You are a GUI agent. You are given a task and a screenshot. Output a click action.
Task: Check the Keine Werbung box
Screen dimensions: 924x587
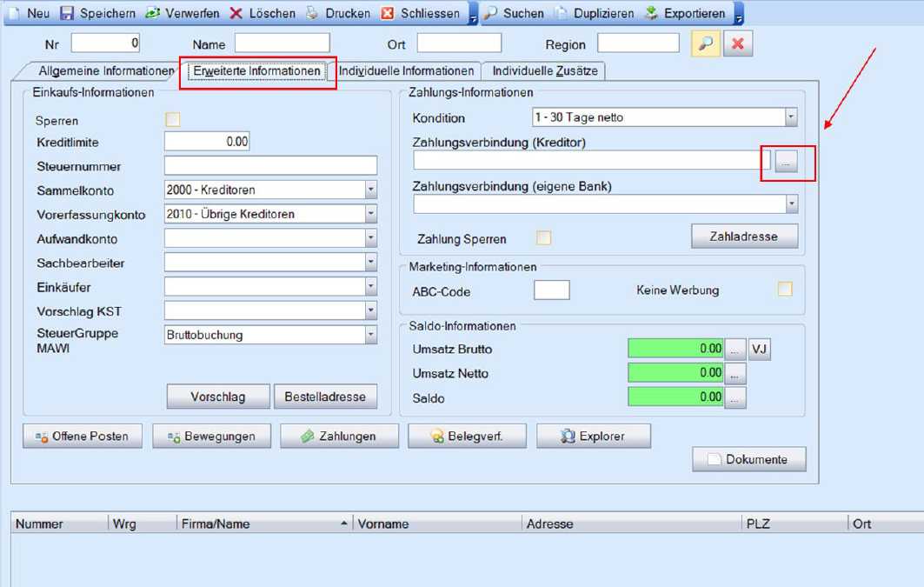point(785,290)
